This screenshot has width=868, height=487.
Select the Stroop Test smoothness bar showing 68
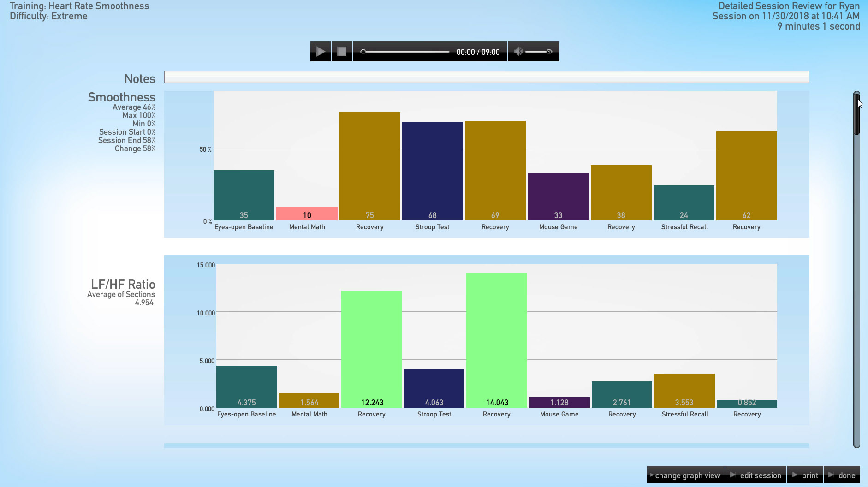click(432, 171)
